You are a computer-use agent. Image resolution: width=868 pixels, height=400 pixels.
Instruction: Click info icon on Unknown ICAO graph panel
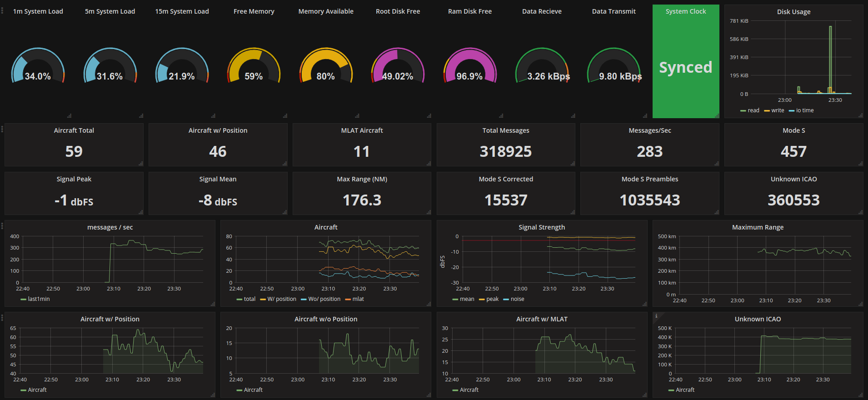coord(656,316)
